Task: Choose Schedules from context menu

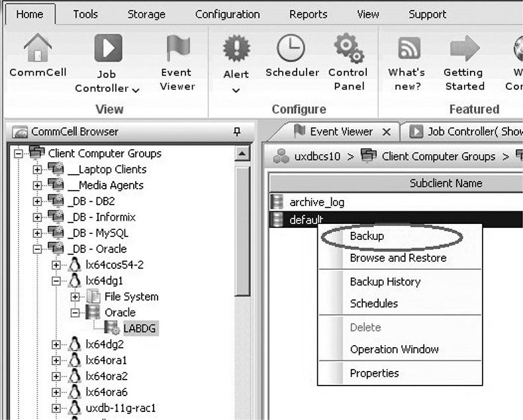Action: click(x=400, y=303)
